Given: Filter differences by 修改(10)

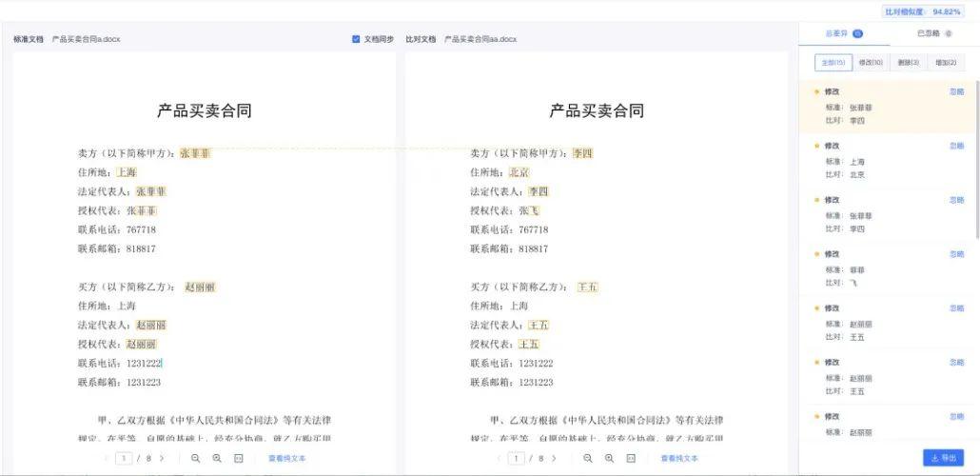Looking at the screenshot, I should [x=871, y=63].
